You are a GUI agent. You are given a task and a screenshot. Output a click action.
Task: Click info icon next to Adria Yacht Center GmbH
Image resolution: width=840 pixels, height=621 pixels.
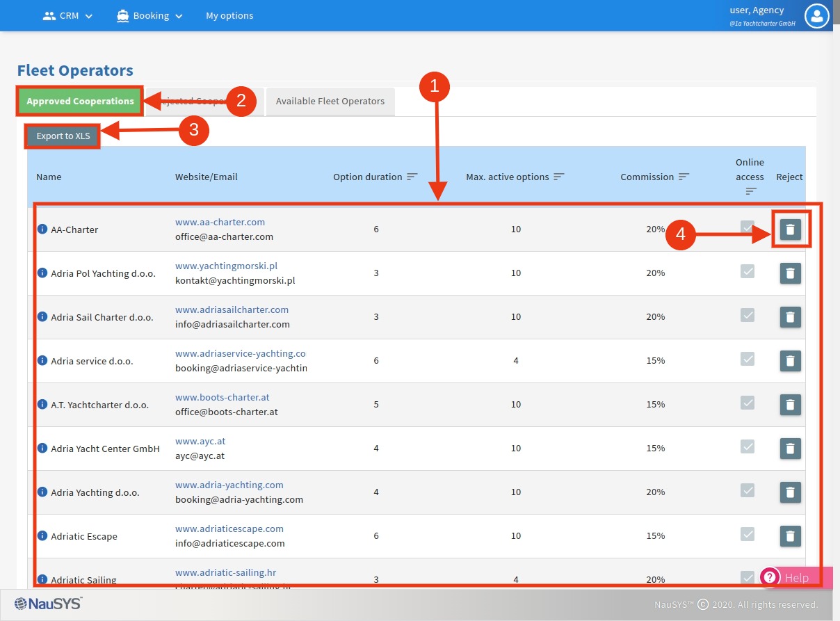[42, 449]
